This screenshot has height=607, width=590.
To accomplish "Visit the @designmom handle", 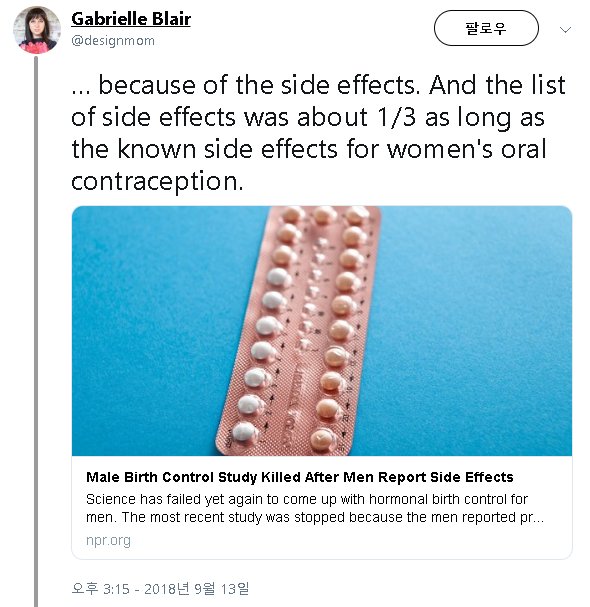I will (x=113, y=40).
